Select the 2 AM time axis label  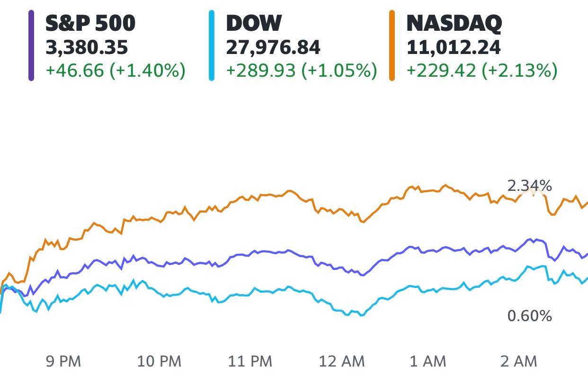pos(519,362)
